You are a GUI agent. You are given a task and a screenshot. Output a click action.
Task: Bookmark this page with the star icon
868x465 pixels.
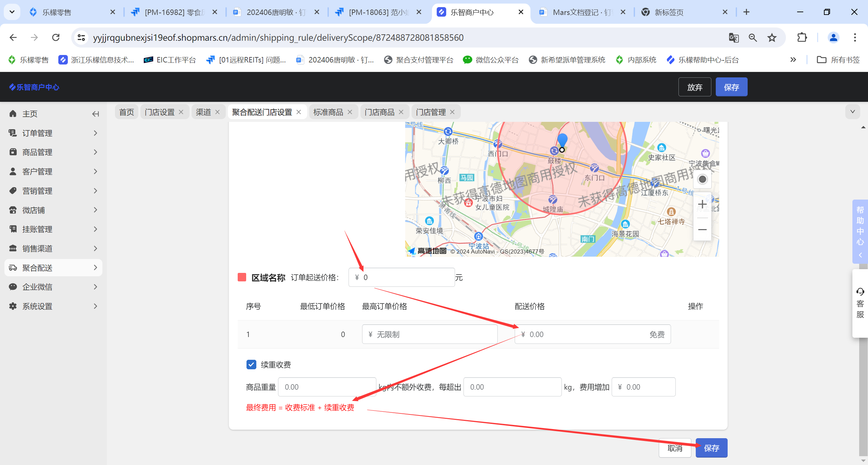(x=772, y=38)
